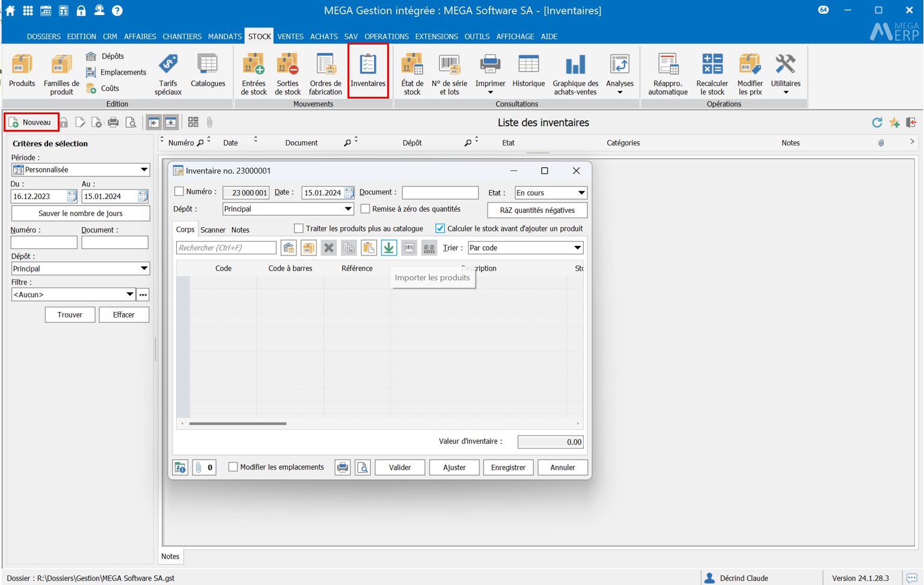This screenshot has height=585, width=924.
Task: Expand the Utilitaires dropdown
Action: pos(786,93)
